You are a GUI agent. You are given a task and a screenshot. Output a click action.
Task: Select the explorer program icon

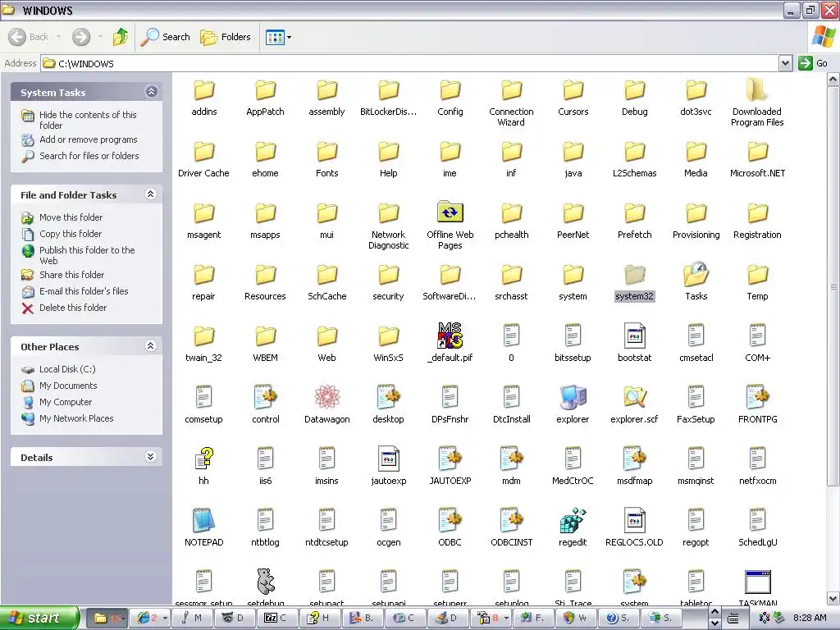click(573, 398)
